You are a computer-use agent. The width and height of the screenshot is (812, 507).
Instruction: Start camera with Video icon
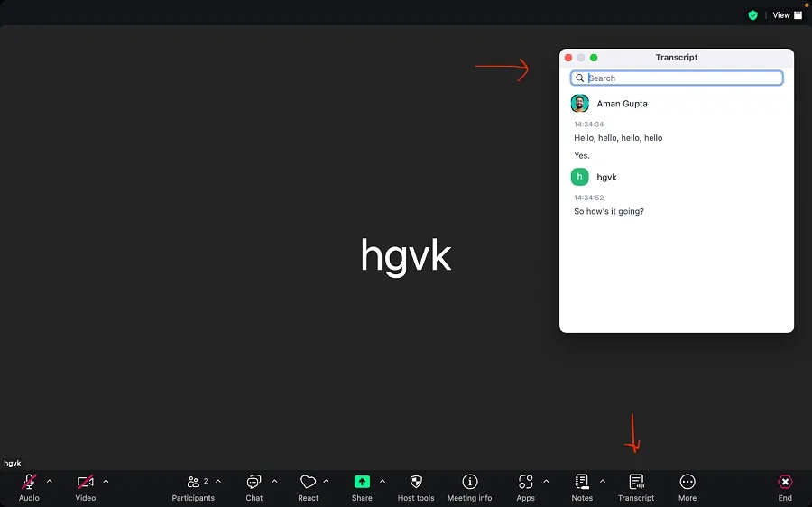tap(86, 482)
